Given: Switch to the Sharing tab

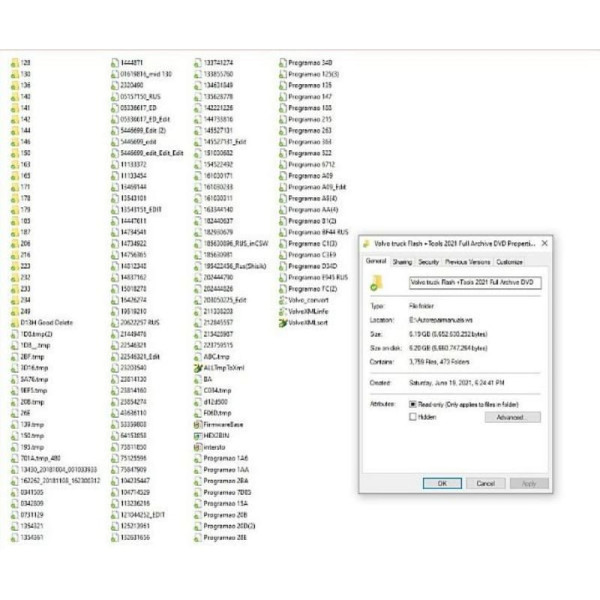Looking at the screenshot, I should pos(402,261).
